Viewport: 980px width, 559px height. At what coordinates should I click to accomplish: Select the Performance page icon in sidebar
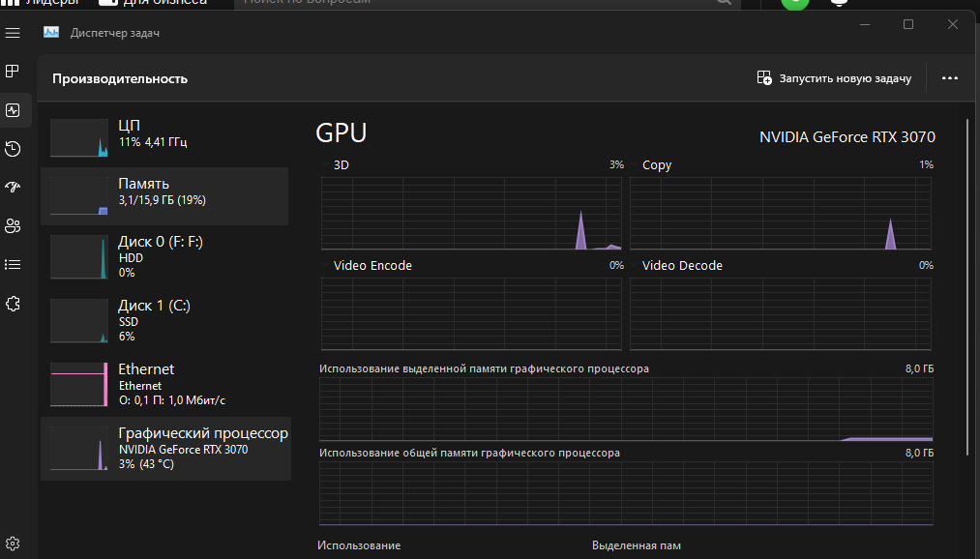click(x=13, y=110)
